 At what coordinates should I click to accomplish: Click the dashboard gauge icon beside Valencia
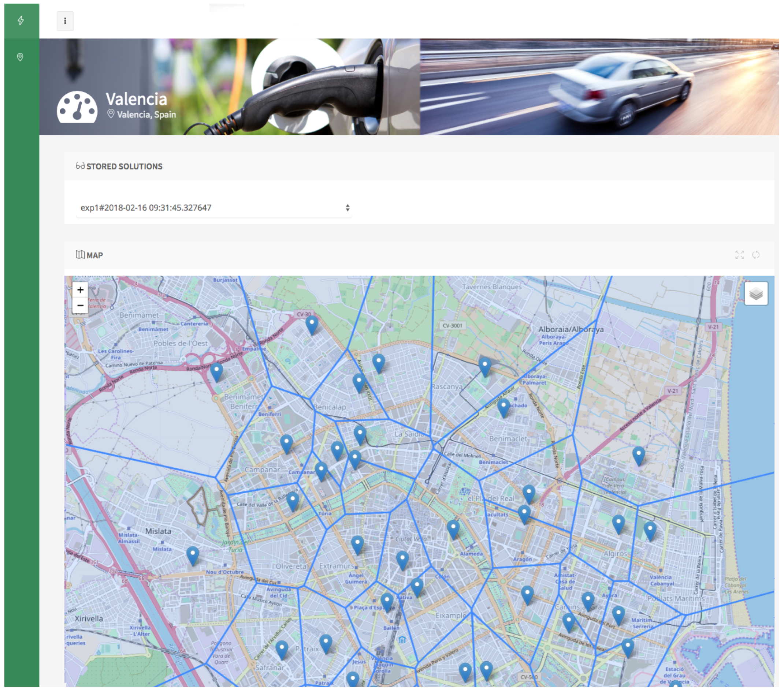pyautogui.click(x=77, y=108)
